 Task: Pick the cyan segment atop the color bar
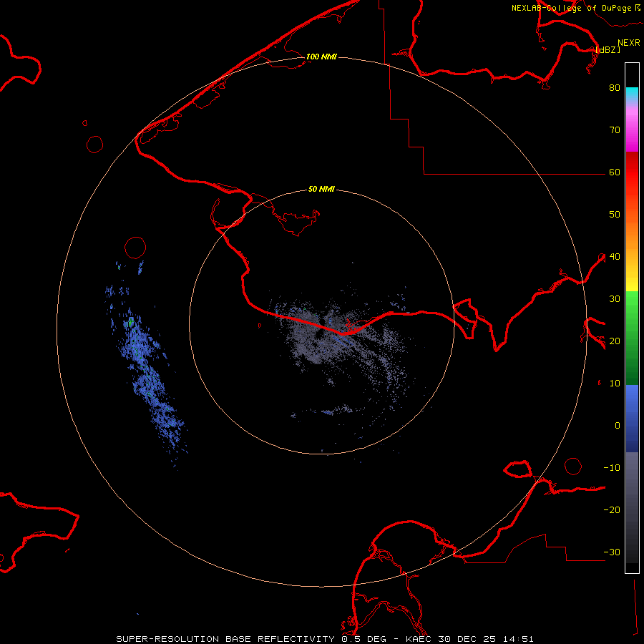[632, 94]
